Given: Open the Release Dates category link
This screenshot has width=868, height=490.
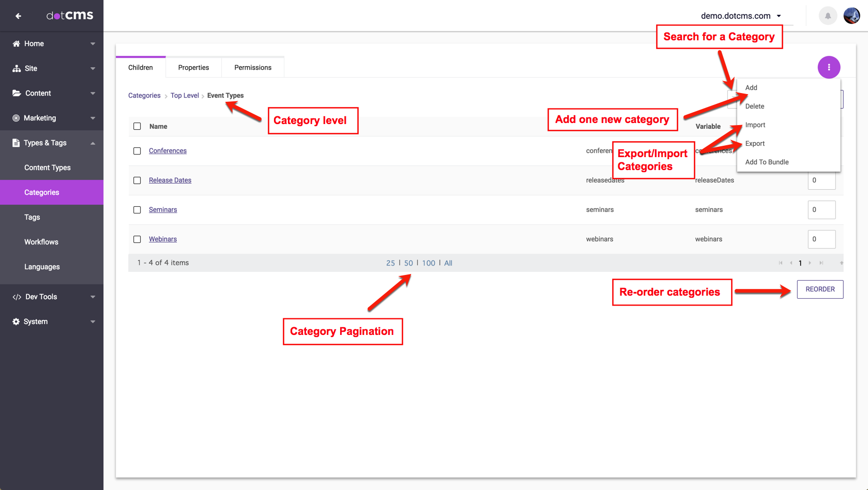Looking at the screenshot, I should [170, 180].
